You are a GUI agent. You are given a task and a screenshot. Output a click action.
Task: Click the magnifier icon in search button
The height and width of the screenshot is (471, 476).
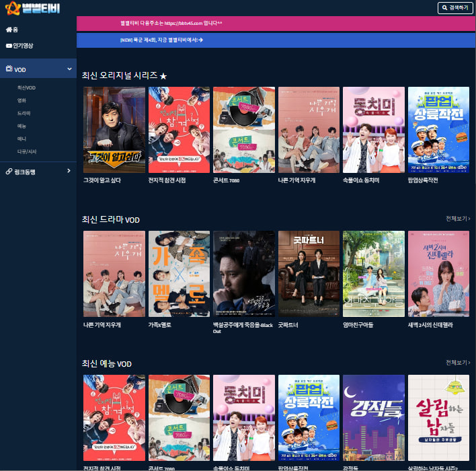pyautogui.click(x=444, y=7)
